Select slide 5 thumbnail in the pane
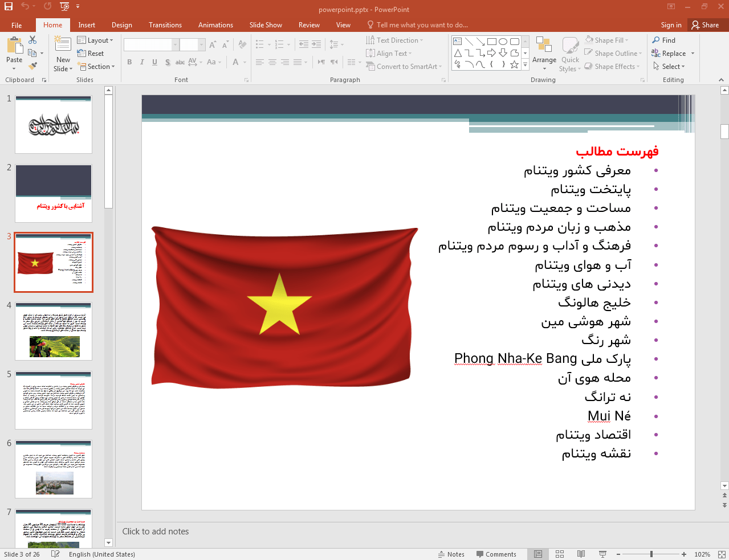 (53, 400)
